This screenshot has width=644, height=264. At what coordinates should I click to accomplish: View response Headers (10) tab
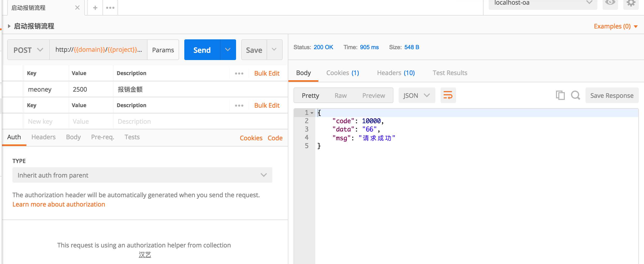coord(396,73)
